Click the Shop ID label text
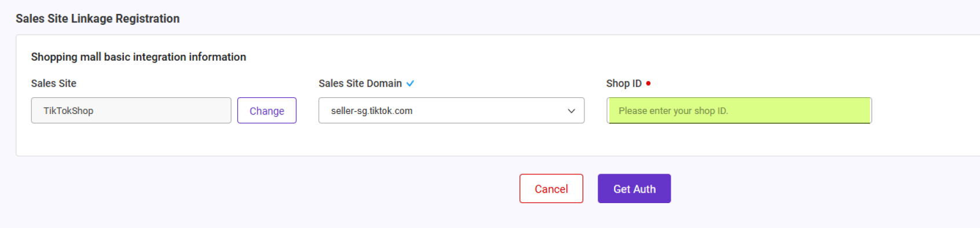980x228 pixels. pyautogui.click(x=624, y=83)
